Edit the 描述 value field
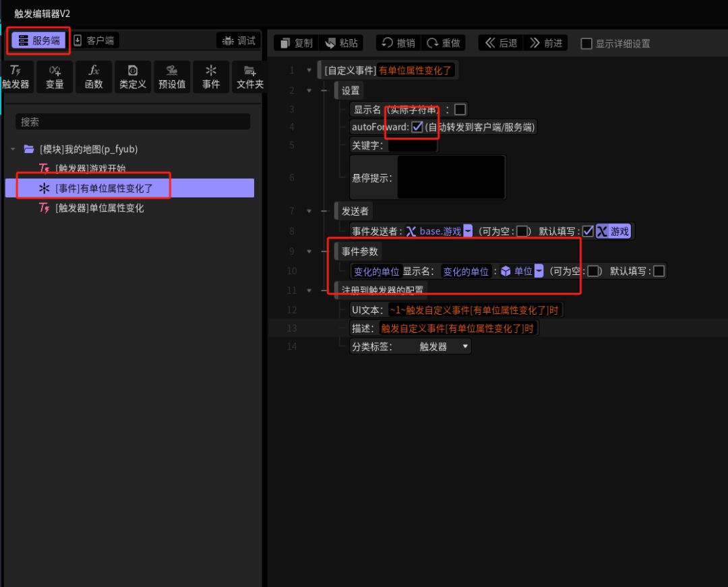 (458, 328)
